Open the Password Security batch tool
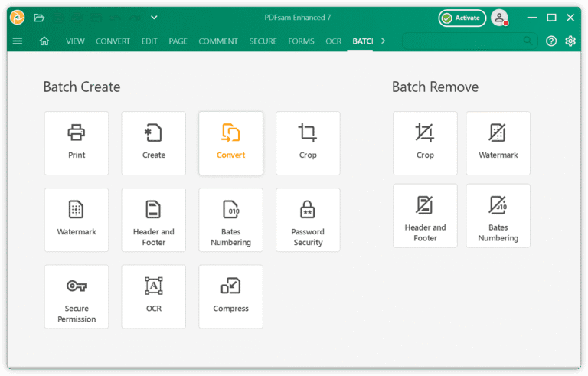This screenshot has height=376, width=588. [x=308, y=220]
